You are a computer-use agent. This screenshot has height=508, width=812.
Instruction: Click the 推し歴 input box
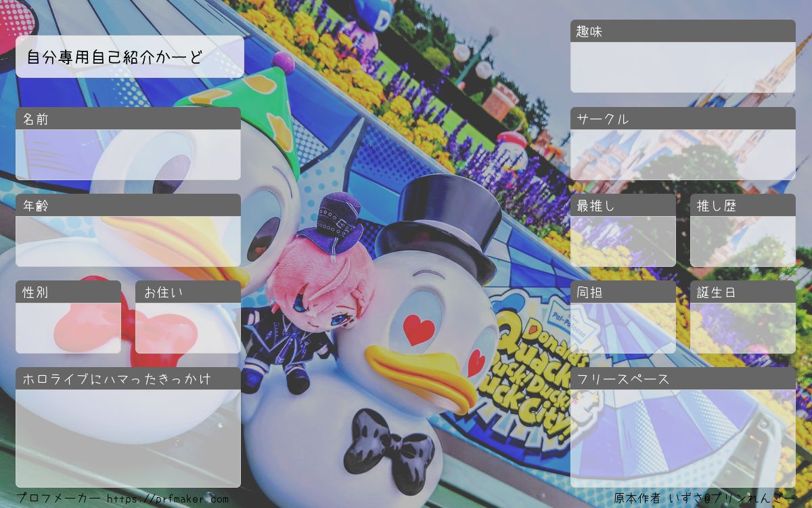coord(743,241)
